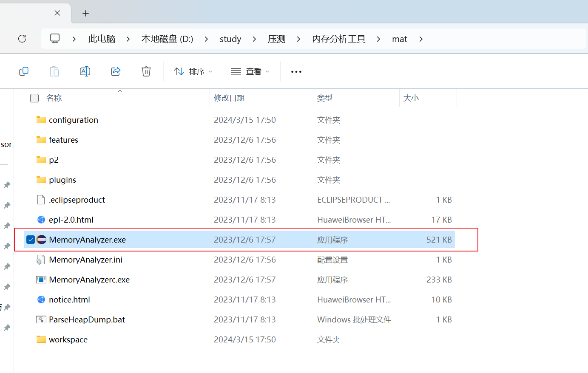Expand chevron after study breadcrumb

tap(254, 39)
